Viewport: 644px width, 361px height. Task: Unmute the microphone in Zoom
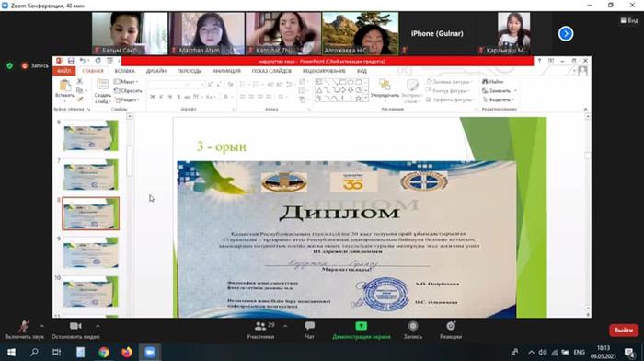24,330
